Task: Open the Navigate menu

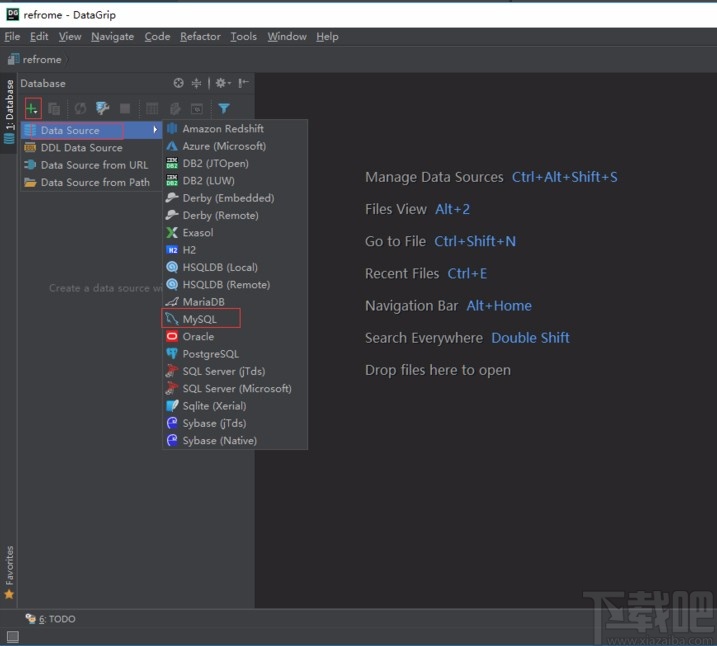Action: [x=112, y=37]
